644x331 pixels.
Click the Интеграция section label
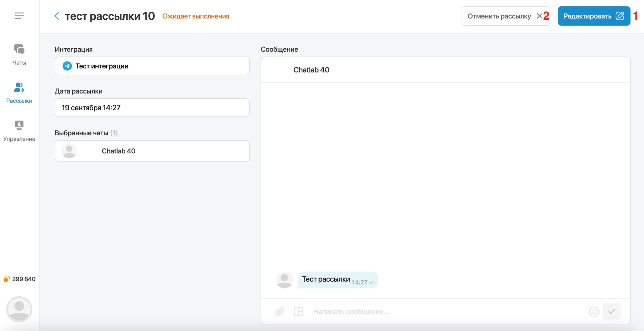coord(74,49)
